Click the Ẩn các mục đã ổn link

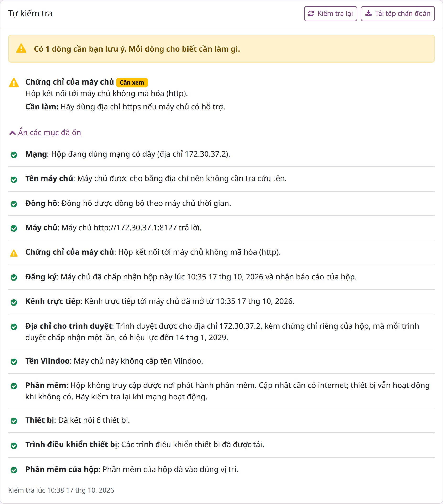pos(49,132)
